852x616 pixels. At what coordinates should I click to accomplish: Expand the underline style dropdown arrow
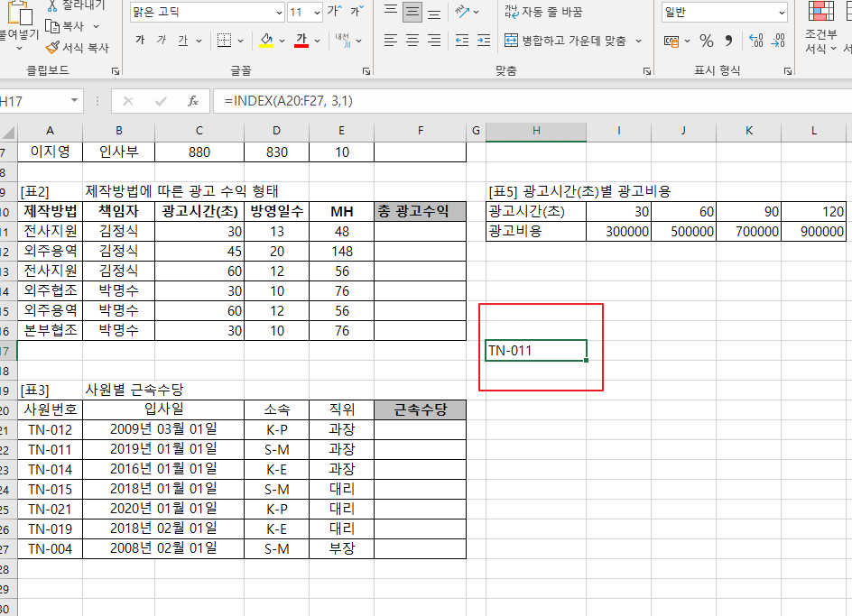click(x=199, y=41)
